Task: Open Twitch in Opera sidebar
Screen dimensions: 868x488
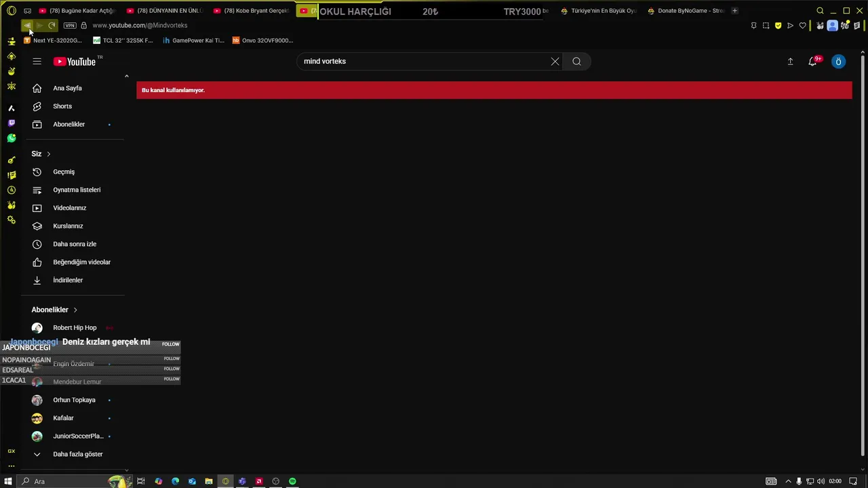Action: tap(12, 123)
